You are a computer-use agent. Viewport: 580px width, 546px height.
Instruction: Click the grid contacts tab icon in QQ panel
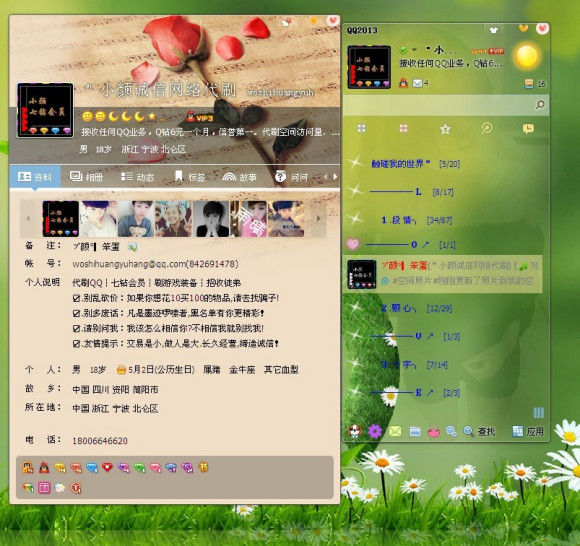(x=361, y=129)
